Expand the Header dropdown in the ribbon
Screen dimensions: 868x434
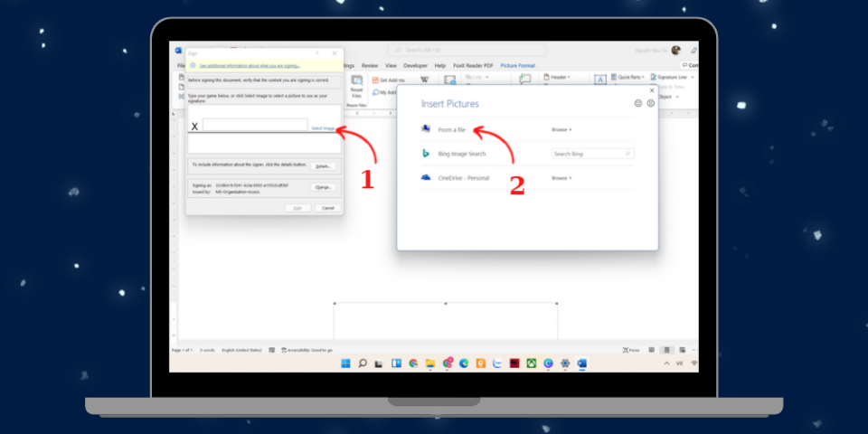557,78
